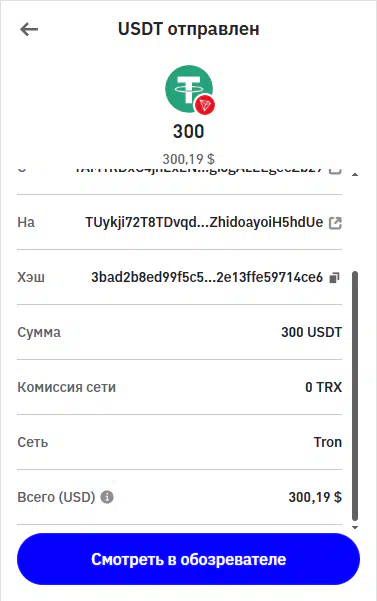Click the green Tether USDT logo
The height and width of the screenshot is (601, 377).
pyautogui.click(x=188, y=89)
